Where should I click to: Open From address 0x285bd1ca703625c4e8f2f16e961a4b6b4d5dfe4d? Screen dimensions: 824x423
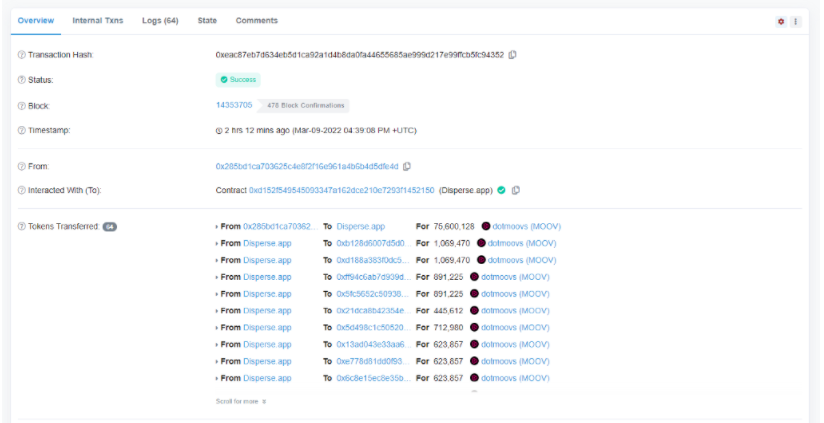pyautogui.click(x=307, y=166)
